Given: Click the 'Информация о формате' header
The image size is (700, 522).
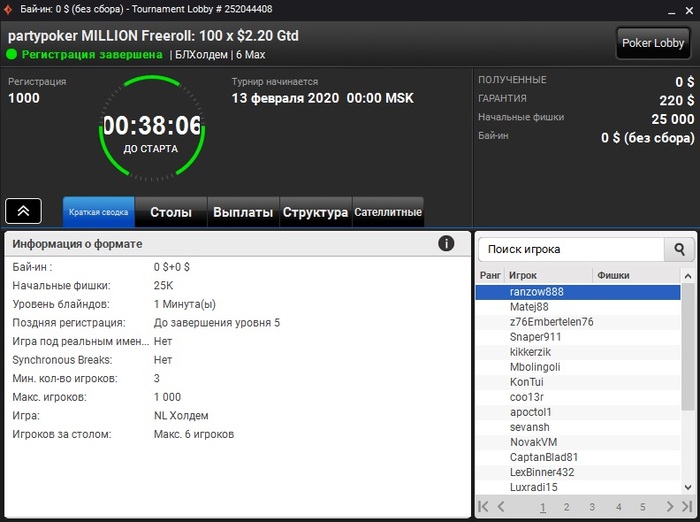Looking at the screenshot, I should [x=77, y=244].
